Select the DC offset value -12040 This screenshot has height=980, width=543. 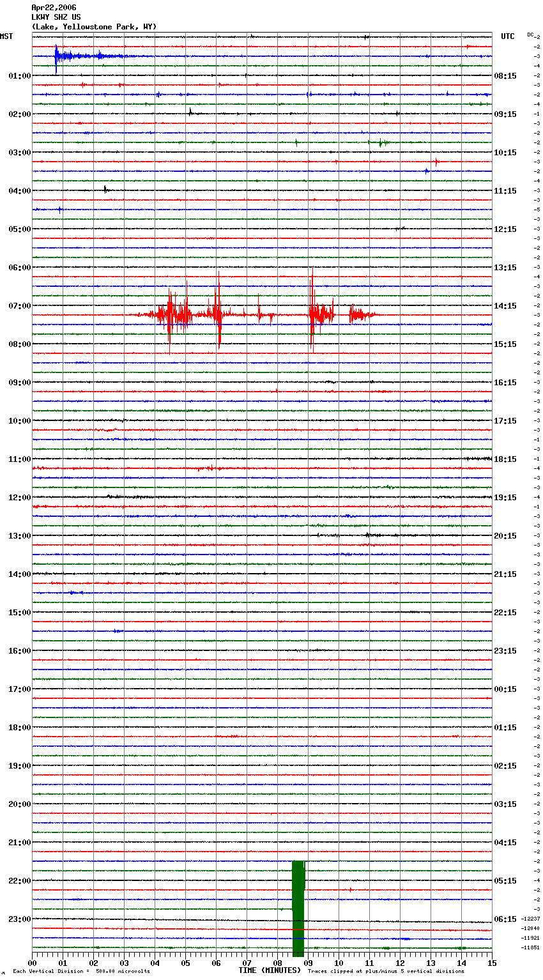tap(530, 928)
